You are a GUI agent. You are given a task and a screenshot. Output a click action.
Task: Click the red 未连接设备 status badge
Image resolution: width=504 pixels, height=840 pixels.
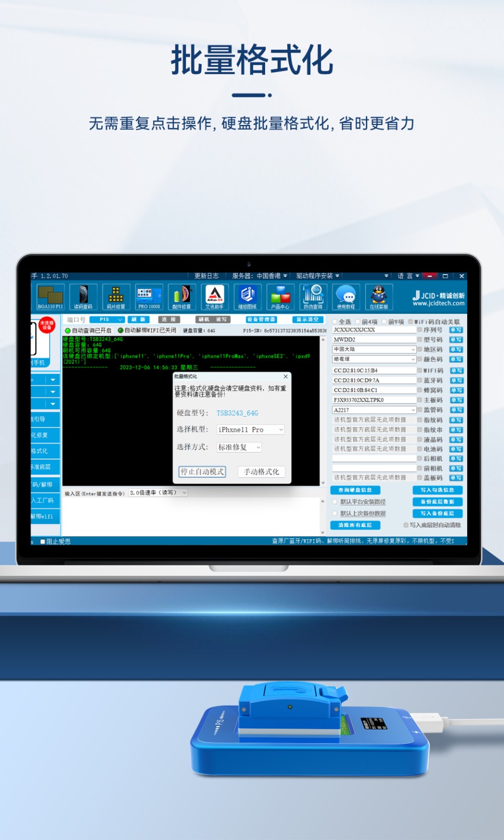click(47, 325)
